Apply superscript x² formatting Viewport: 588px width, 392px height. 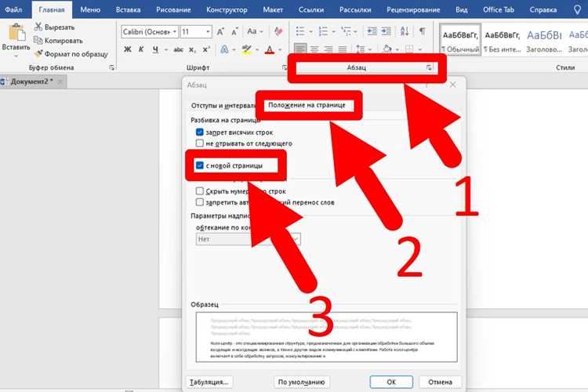(x=206, y=49)
